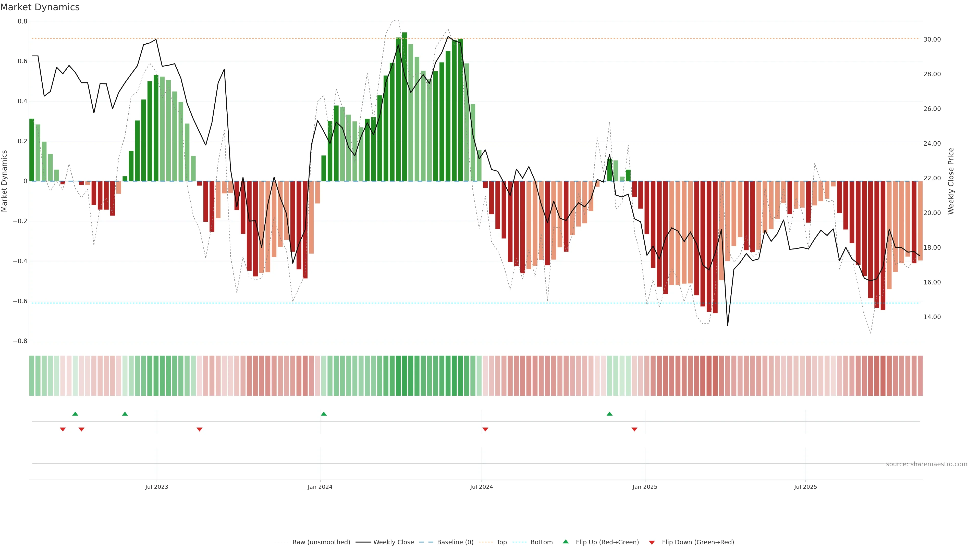The height and width of the screenshot is (551, 980).
Task: Hide the Top threshold line via legend
Action: (501, 542)
